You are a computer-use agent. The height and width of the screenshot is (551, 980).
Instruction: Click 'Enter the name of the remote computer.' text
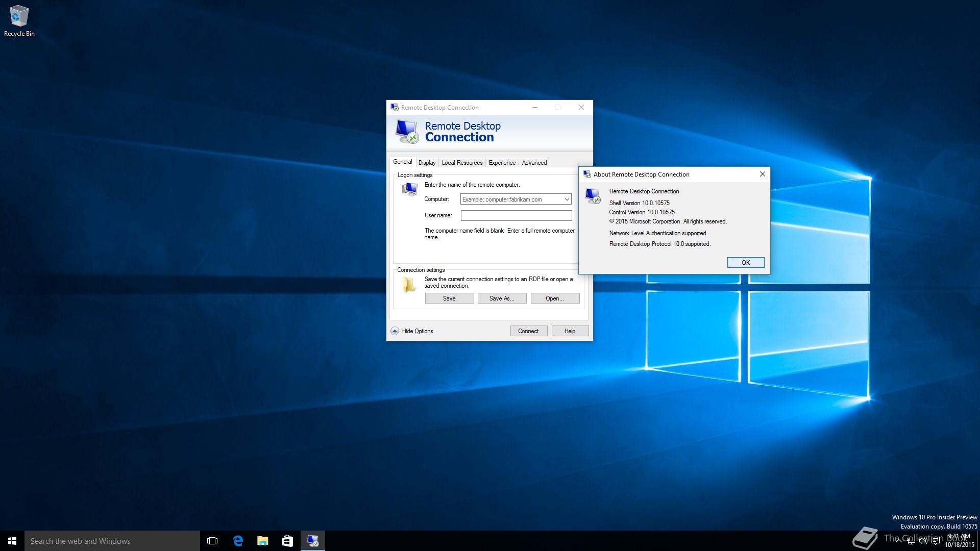click(x=472, y=185)
